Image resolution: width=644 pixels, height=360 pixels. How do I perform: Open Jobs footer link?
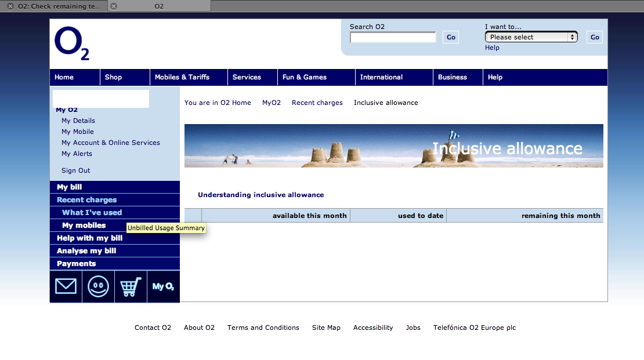pyautogui.click(x=413, y=328)
